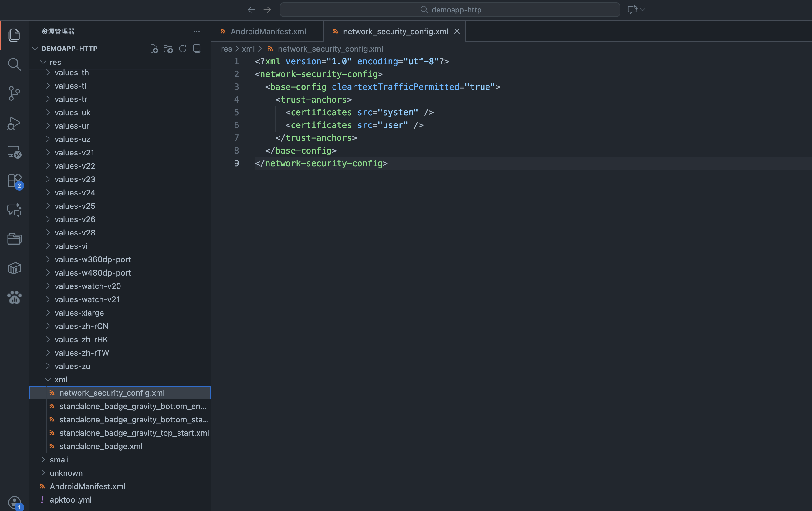812x511 pixels.
Task: Click cleartextTrafficPermitted attribute in code
Action: (395, 87)
